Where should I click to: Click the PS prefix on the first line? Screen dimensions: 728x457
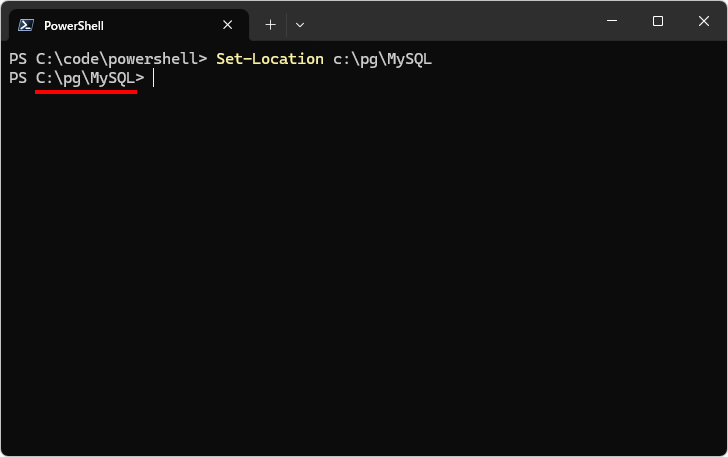coord(18,59)
